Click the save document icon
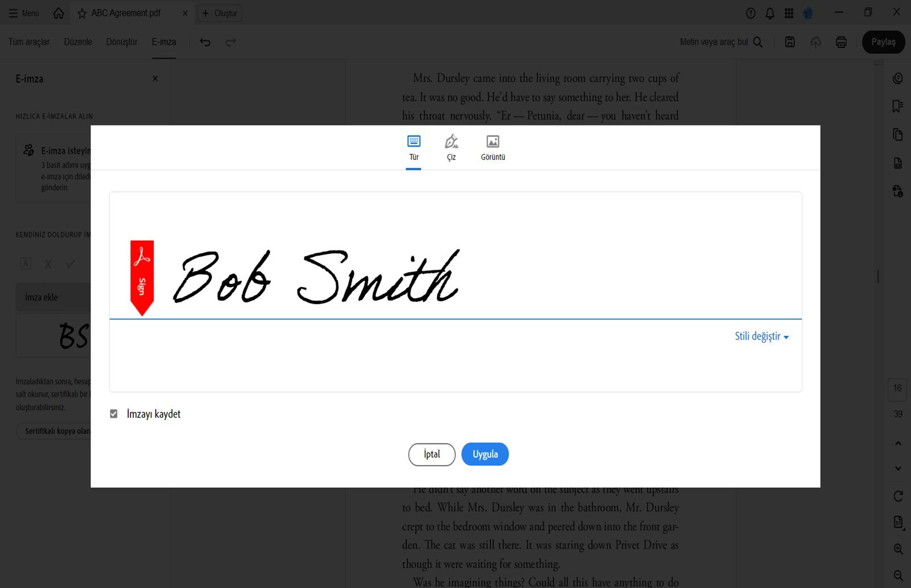The height and width of the screenshot is (588, 911). pyautogui.click(x=790, y=42)
